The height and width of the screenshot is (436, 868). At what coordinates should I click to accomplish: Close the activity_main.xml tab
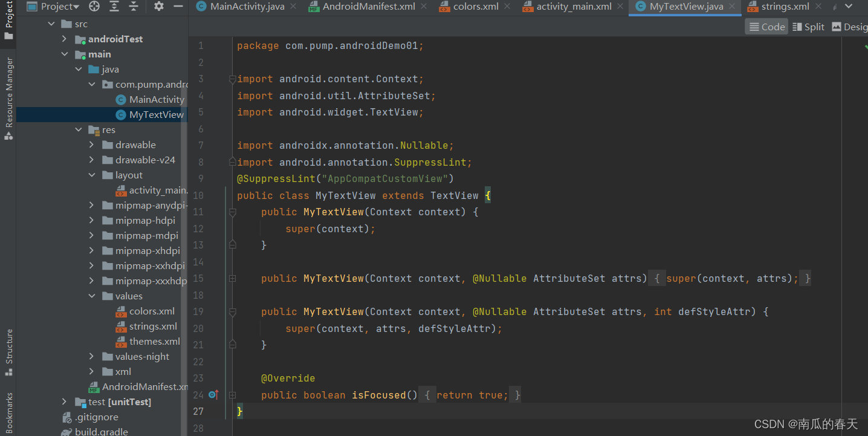click(621, 7)
